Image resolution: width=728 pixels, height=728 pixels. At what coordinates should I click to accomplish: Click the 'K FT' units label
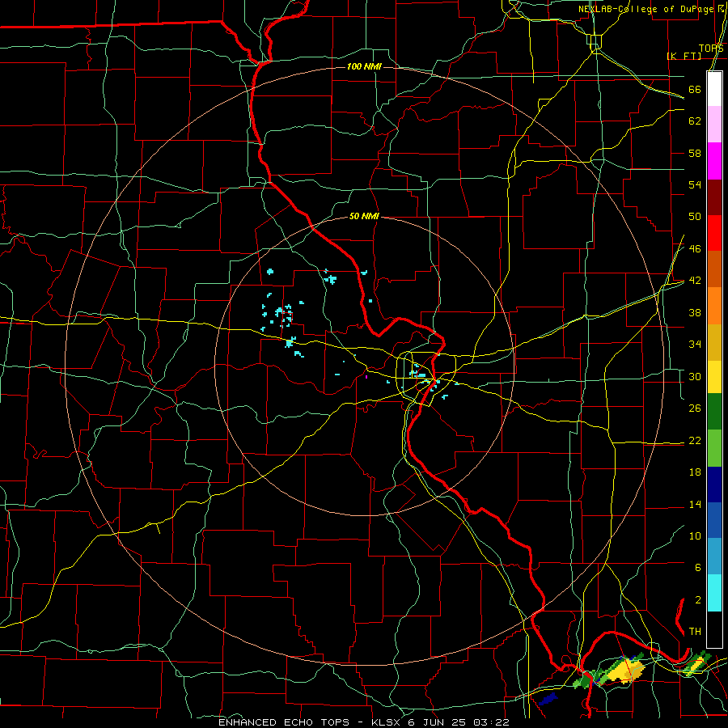(x=684, y=56)
